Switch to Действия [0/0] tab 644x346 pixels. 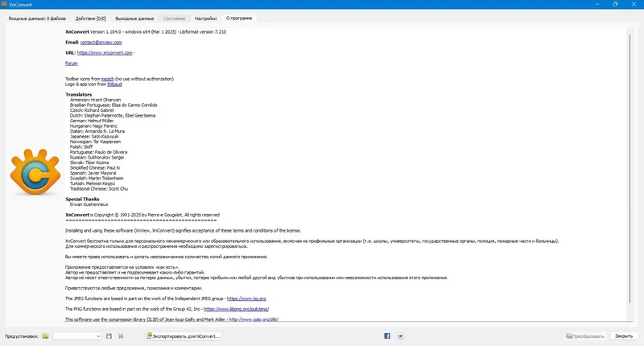[90, 19]
